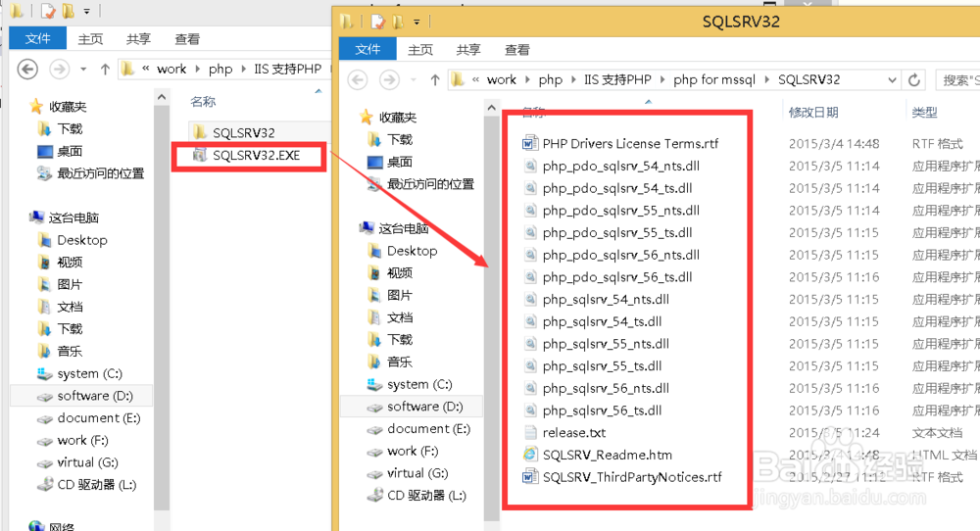Select SQLSRV32.EXE in left window
The image size is (980, 531).
click(255, 155)
